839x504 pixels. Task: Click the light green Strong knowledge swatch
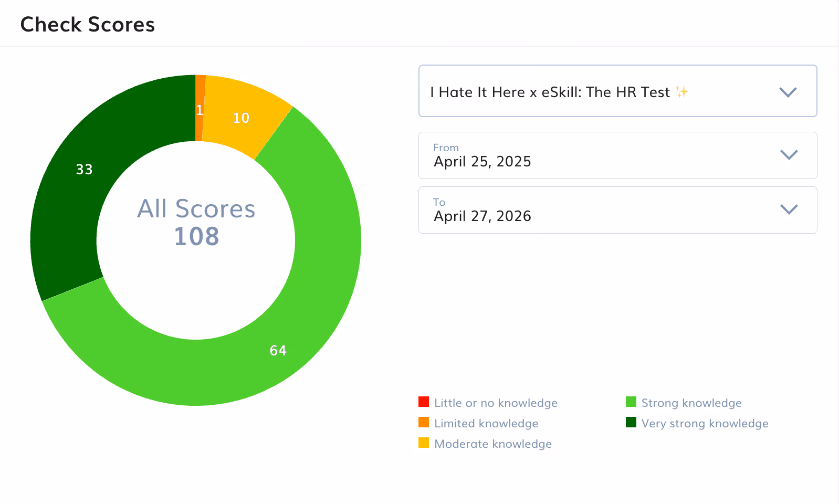631,402
